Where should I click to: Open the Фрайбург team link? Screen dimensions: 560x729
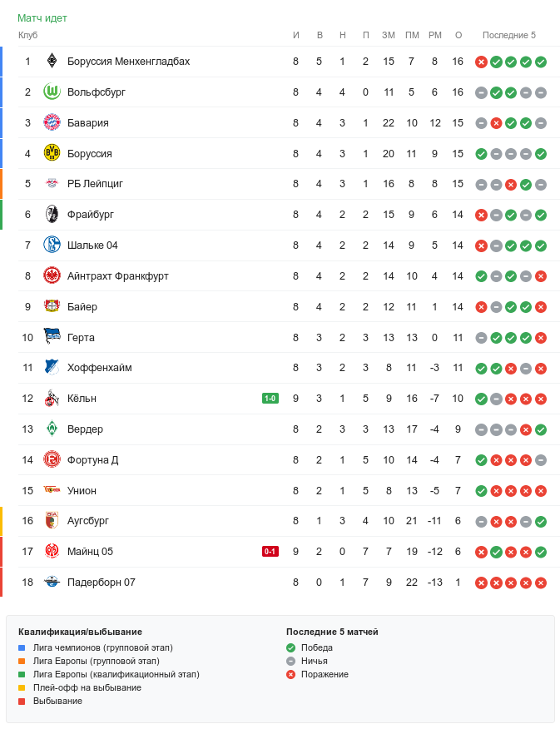pyautogui.click(x=91, y=215)
